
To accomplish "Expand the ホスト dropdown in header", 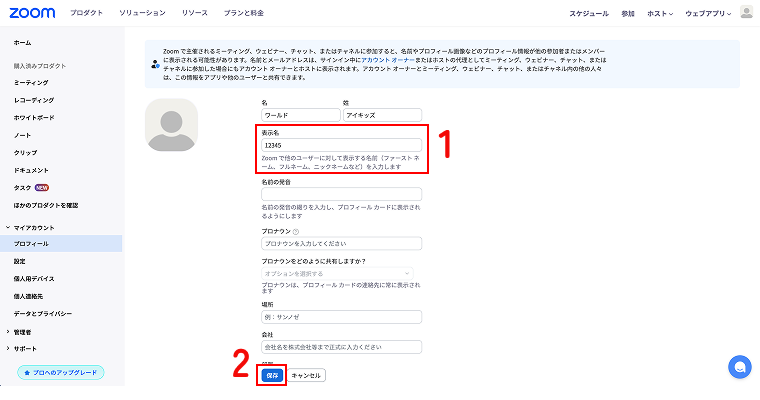I will [x=658, y=14].
